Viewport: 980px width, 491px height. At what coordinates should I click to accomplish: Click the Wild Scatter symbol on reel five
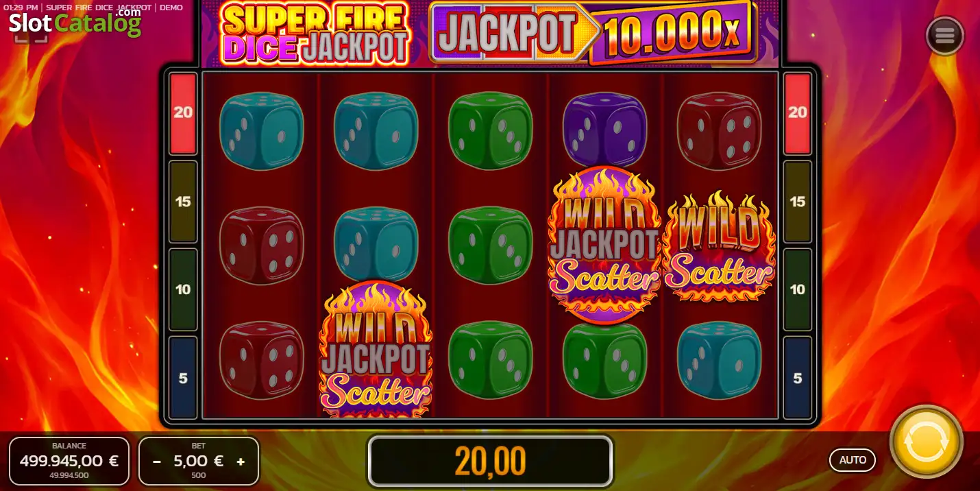[719, 247]
